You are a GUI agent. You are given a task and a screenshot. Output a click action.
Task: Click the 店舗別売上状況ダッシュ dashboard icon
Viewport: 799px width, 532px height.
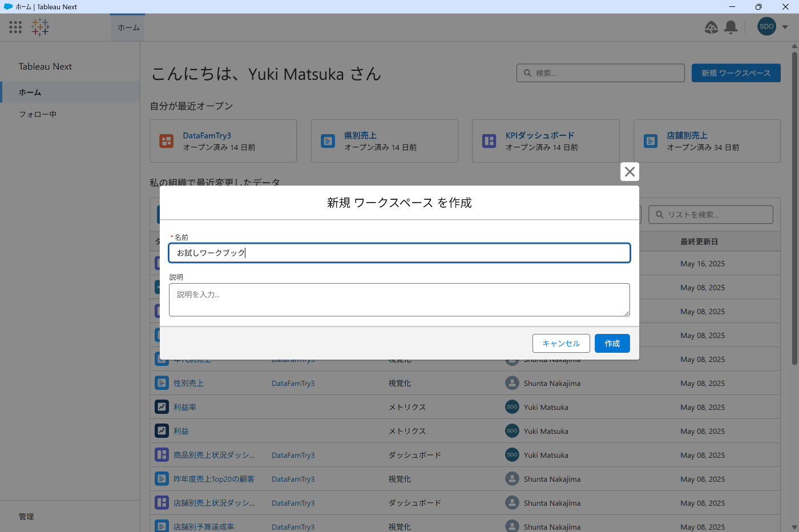pyautogui.click(x=162, y=503)
